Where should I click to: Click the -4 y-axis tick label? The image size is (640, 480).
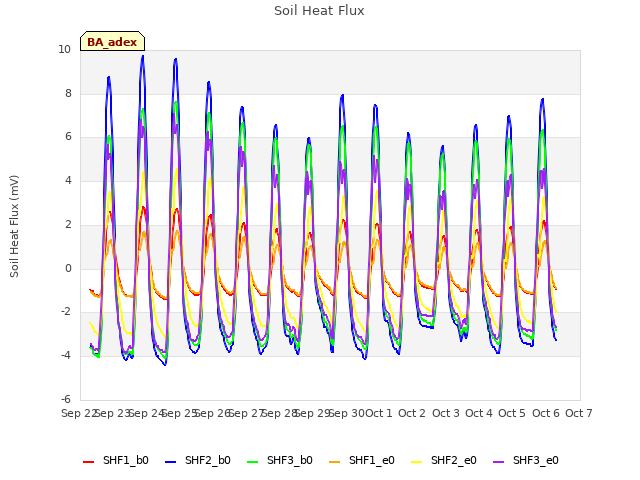point(66,356)
